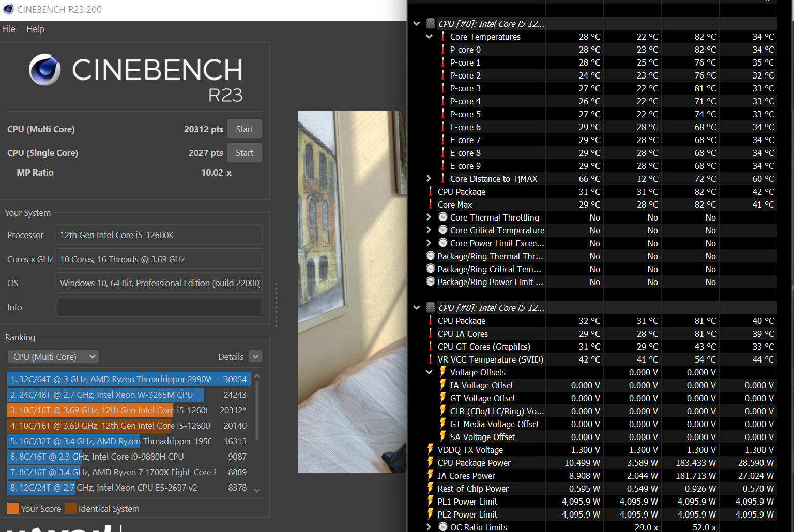Viewport: 794px width, 532px height.
Task: Expand the Core Distance to TjMAX node
Action: click(429, 179)
